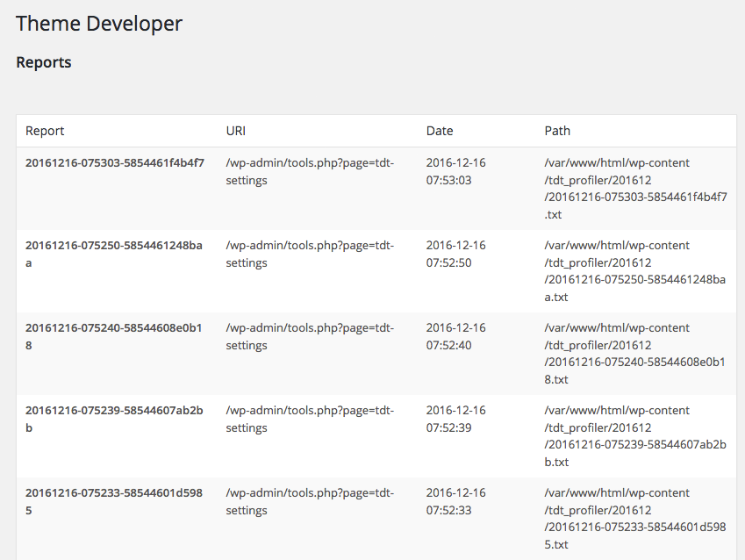Select the date 2016-12-16 07:52:40
This screenshot has height=560, width=745.
click(x=455, y=336)
